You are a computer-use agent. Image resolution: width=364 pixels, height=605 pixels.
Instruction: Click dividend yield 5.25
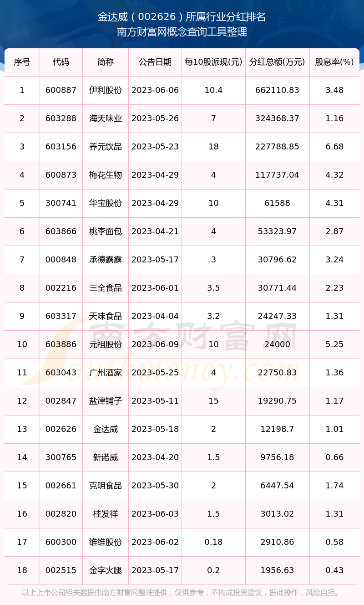pos(334,344)
